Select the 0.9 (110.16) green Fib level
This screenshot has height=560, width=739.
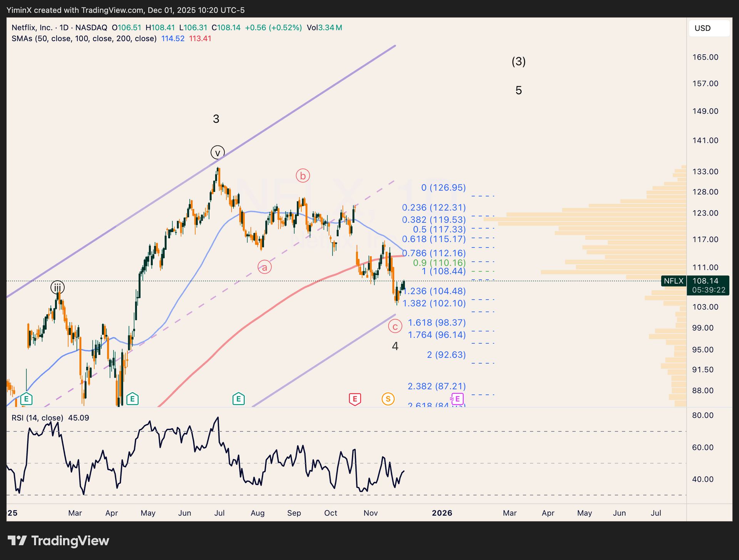coord(439,263)
